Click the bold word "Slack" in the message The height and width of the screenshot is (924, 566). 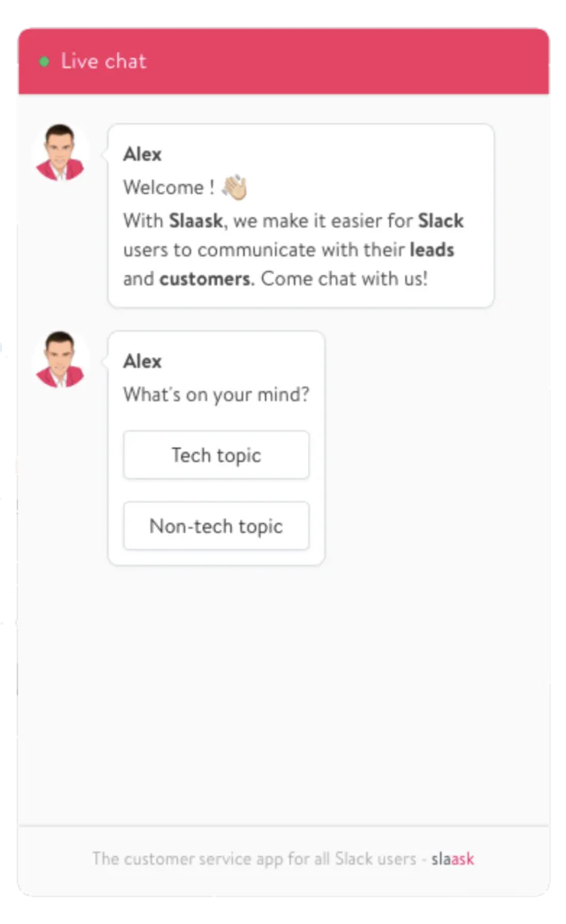point(440,221)
